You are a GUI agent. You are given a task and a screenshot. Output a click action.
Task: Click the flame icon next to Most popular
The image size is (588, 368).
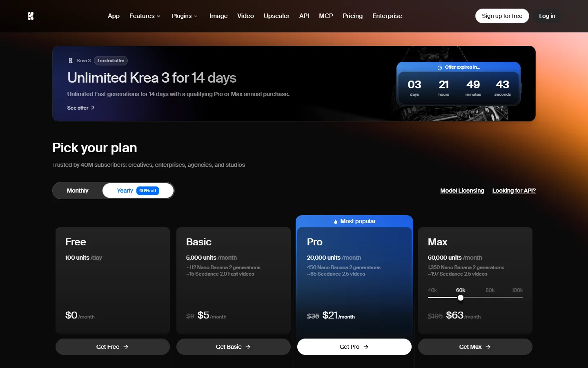(x=336, y=222)
